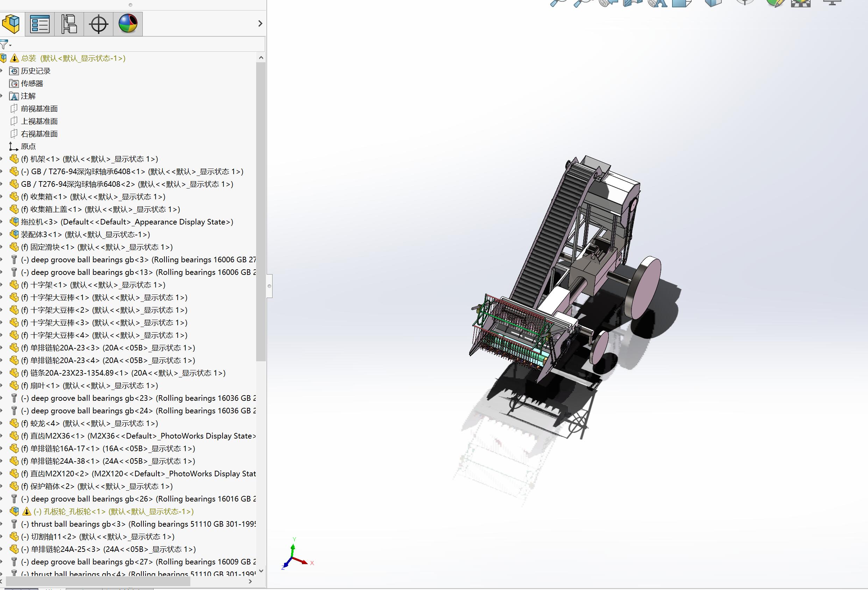Open the ConfigurationManager tab
Viewport: 868px width, 590px height.
[x=69, y=24]
